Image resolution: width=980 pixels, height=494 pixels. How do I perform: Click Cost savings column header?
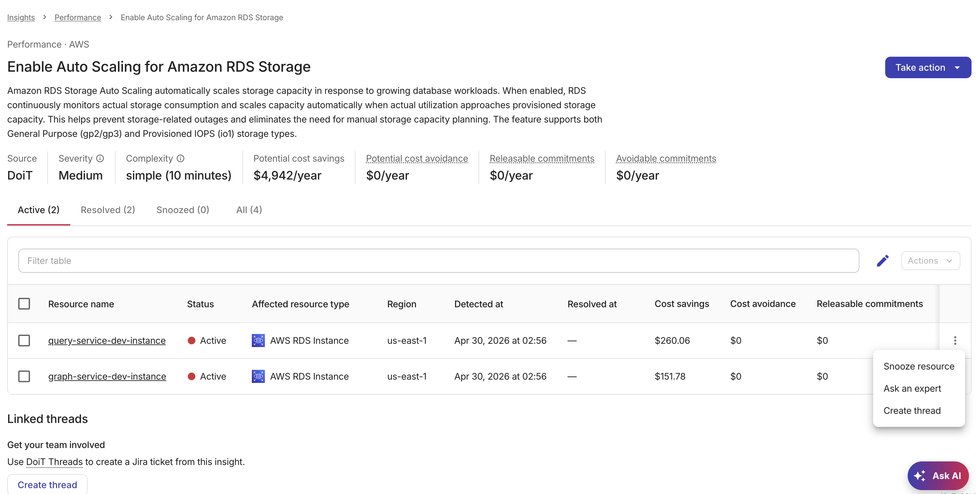682,304
